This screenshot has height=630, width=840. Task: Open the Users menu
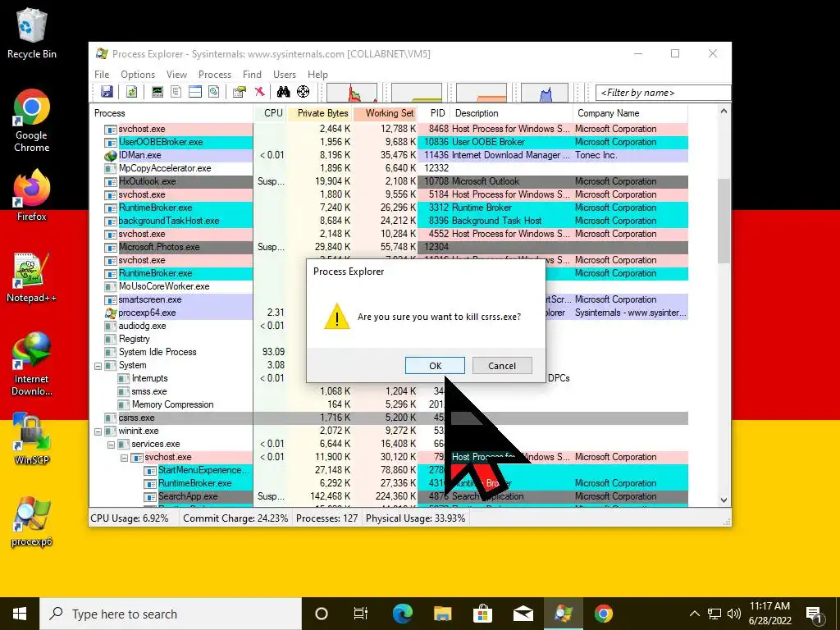(x=285, y=75)
